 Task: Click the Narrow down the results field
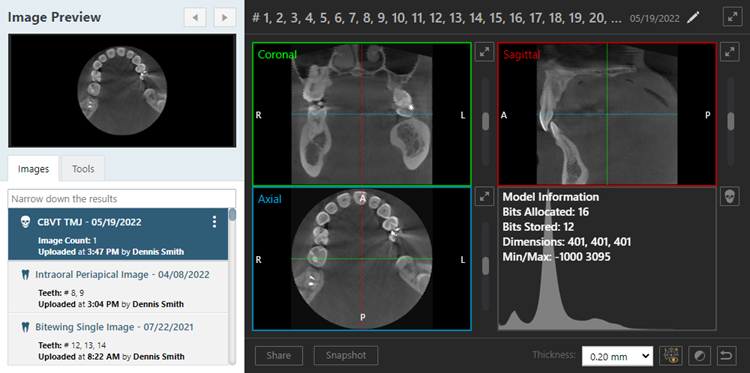click(x=122, y=198)
